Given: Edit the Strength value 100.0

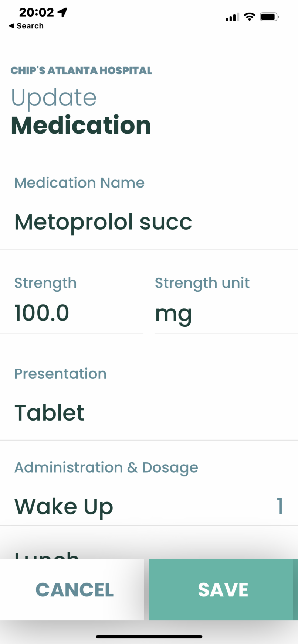Looking at the screenshot, I should pyautogui.click(x=42, y=313).
